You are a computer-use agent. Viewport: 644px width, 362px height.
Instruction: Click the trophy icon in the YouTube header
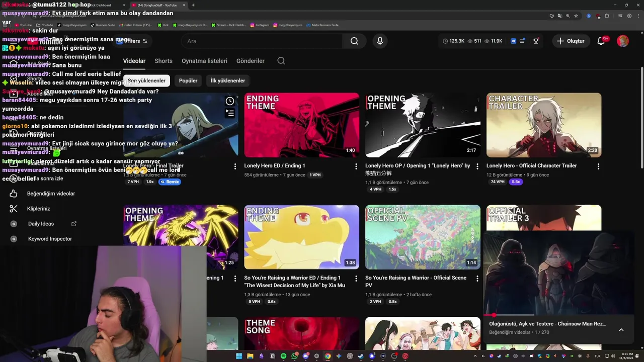tap(536, 41)
